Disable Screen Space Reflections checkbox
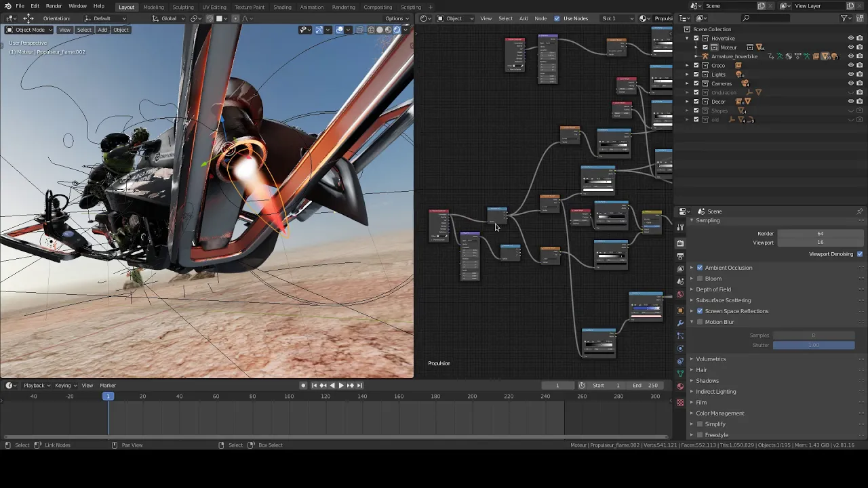Screen dimensions: 868x488 (700, 311)
